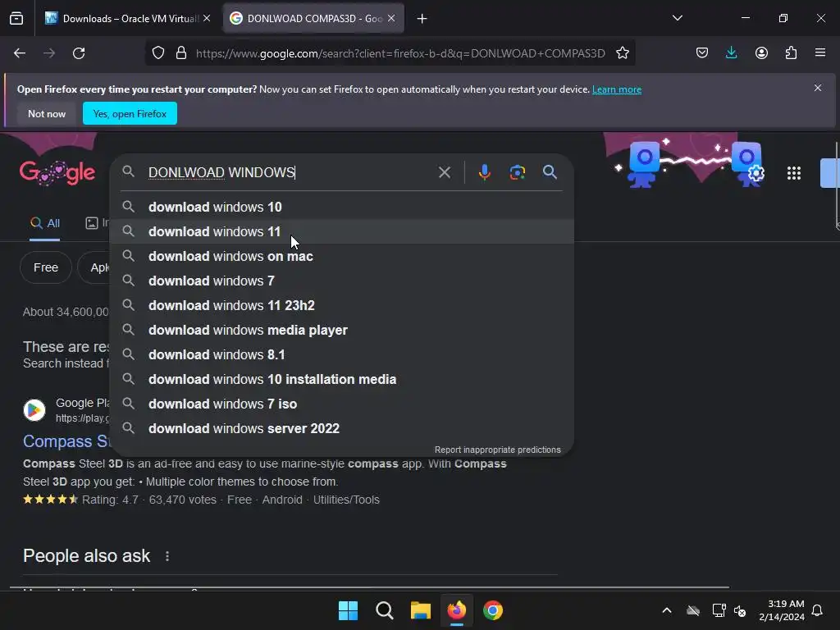Choose suggestion download windows 11
The height and width of the screenshot is (630, 840).
point(342,231)
